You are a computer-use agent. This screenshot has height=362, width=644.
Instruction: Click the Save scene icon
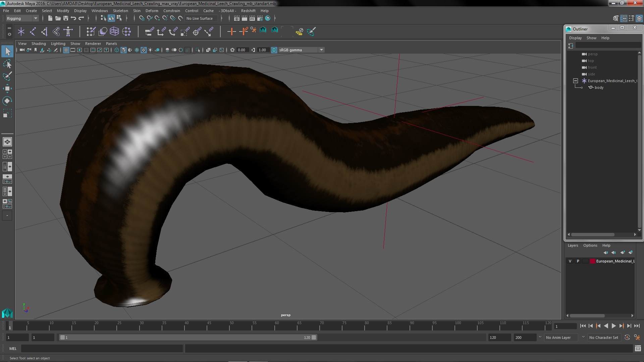coord(66,18)
